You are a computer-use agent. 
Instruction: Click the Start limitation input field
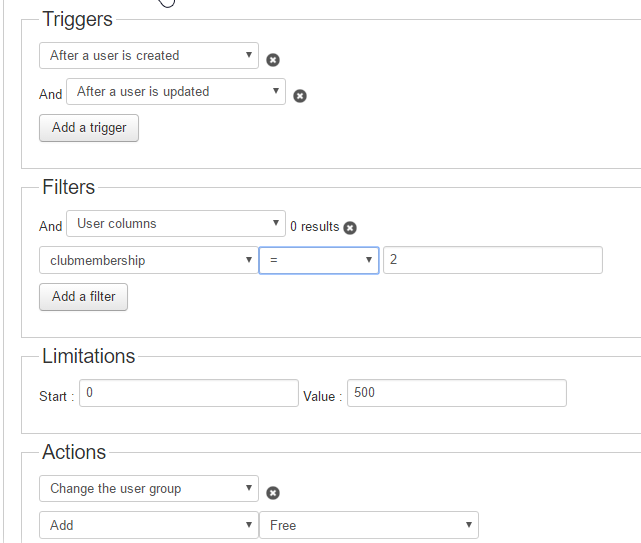(x=189, y=393)
